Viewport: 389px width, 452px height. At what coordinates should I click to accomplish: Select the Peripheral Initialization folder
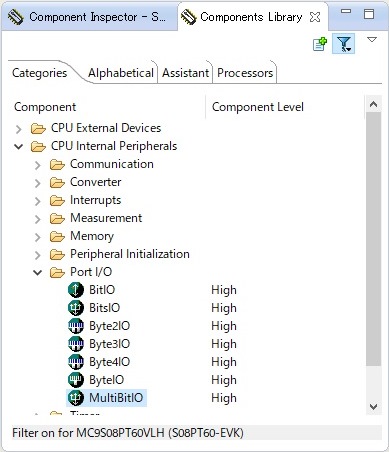(x=130, y=254)
